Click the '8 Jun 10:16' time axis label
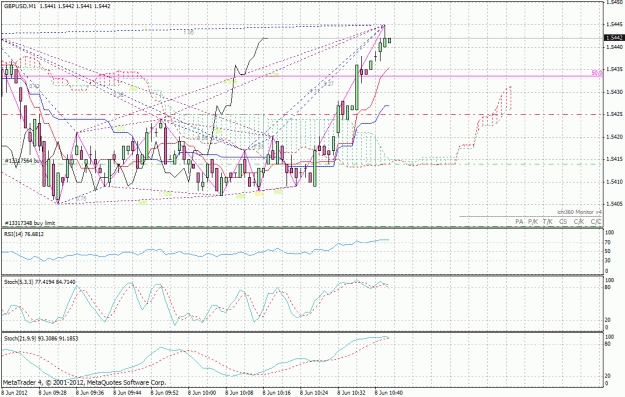Screen dimensions: 625x397 pos(276,393)
